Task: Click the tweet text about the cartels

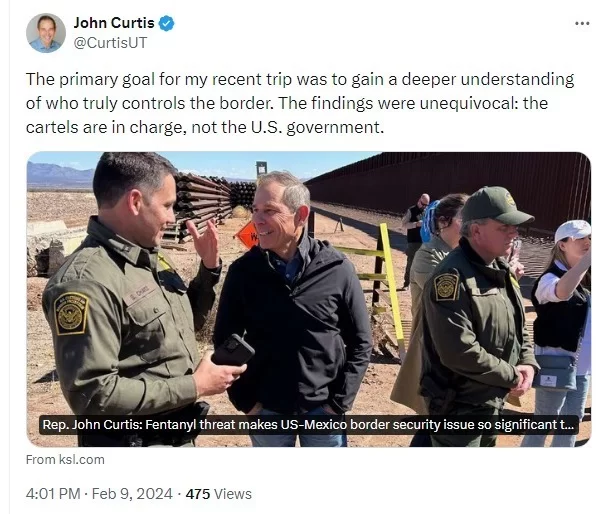Action: pyautogui.click(x=300, y=103)
